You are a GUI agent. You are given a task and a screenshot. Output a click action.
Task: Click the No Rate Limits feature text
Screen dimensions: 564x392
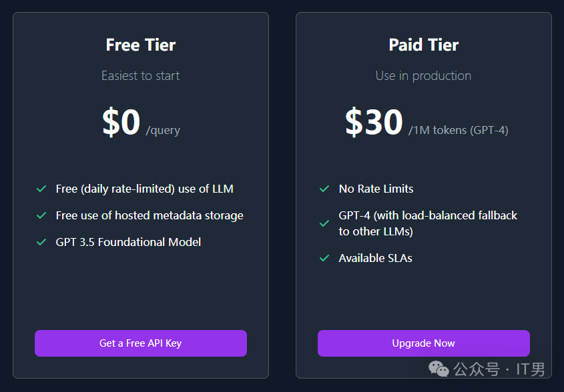(x=376, y=189)
